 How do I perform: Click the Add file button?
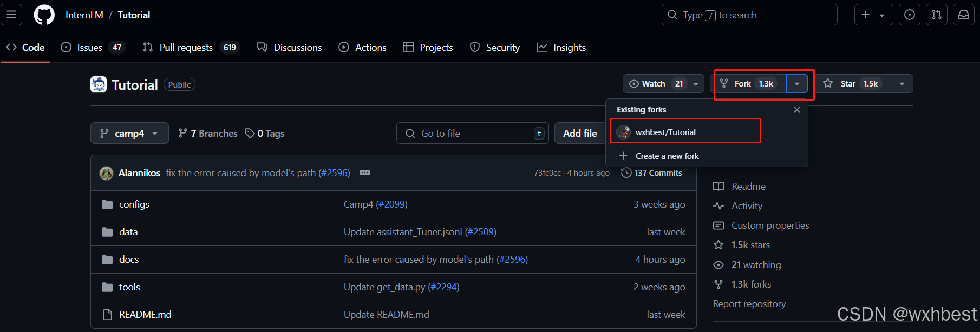pyautogui.click(x=580, y=134)
